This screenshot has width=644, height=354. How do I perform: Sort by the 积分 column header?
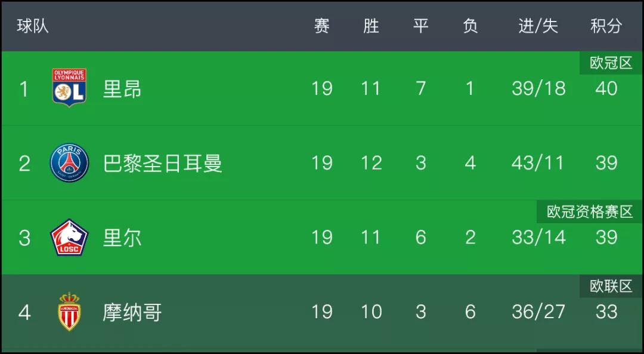coord(606,26)
